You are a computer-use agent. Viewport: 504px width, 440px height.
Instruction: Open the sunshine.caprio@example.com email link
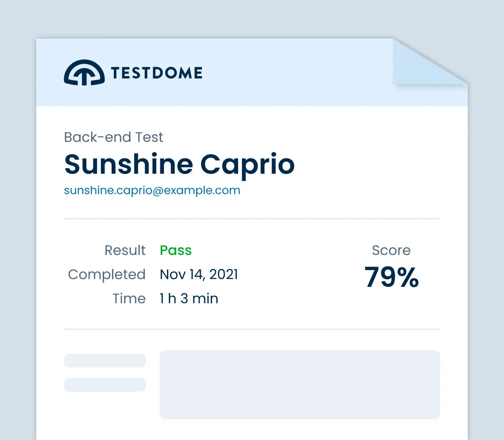pos(152,190)
